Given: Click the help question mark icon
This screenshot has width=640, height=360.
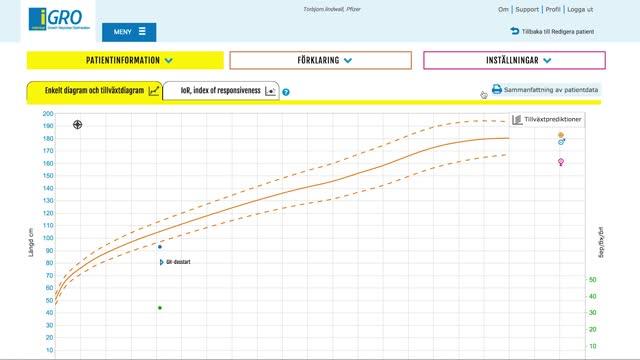Looking at the screenshot, I should 286,92.
